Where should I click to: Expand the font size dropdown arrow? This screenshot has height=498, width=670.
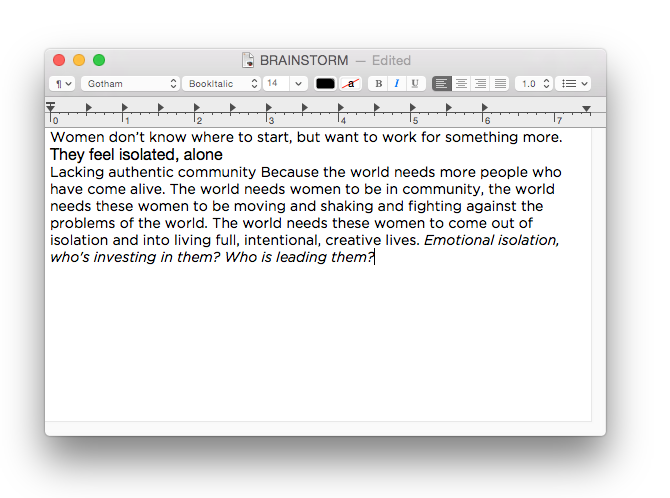point(299,84)
